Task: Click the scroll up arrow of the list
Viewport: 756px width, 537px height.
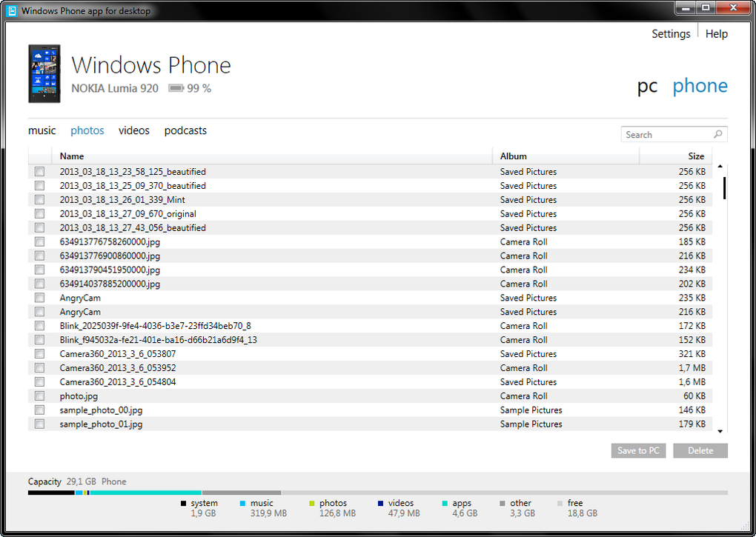Action: click(720, 167)
